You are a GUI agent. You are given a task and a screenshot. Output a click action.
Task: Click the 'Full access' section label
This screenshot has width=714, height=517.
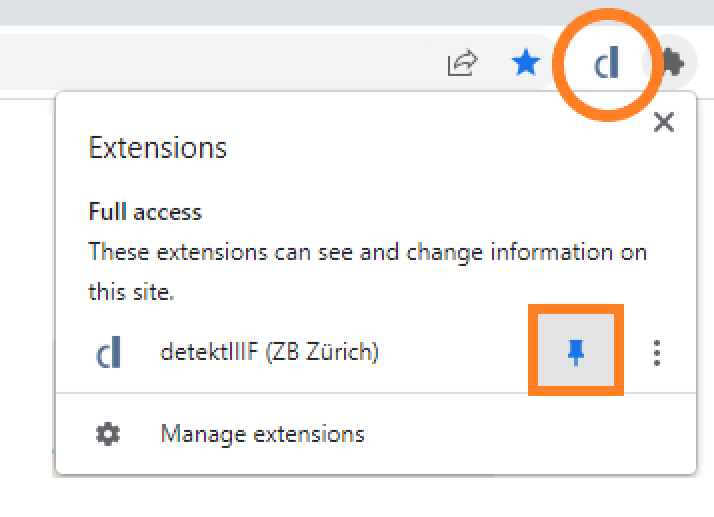[145, 212]
